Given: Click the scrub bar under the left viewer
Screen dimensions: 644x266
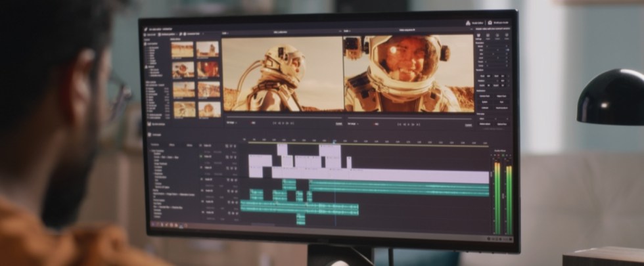Looking at the screenshot, I should (x=284, y=118).
